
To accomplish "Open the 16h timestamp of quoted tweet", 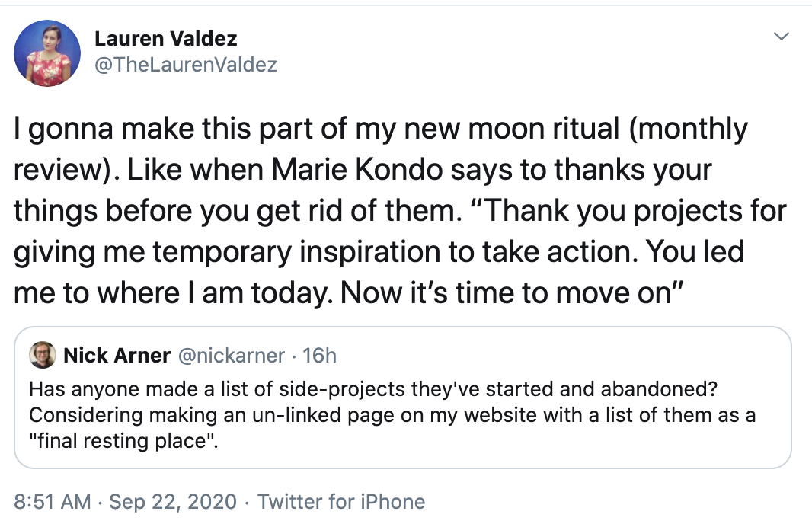I will tap(319, 356).
